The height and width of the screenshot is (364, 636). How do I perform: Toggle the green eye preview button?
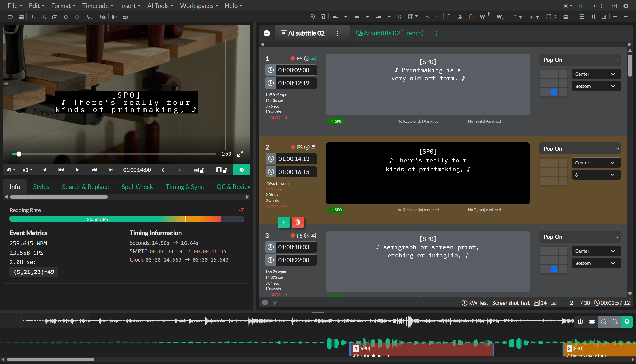242,170
